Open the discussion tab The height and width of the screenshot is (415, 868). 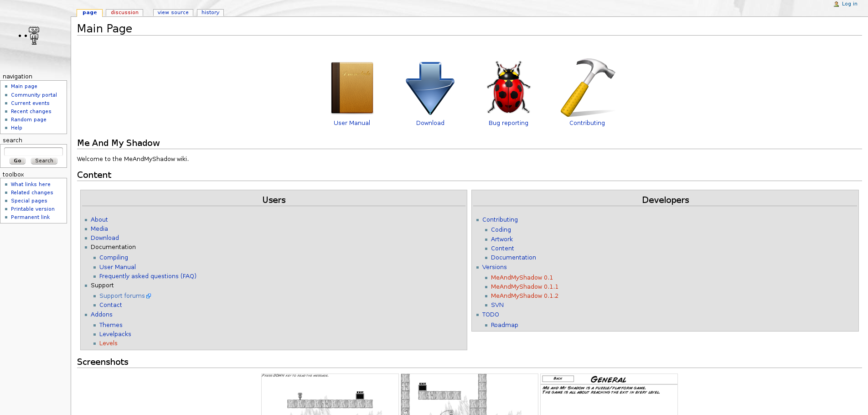pos(124,13)
